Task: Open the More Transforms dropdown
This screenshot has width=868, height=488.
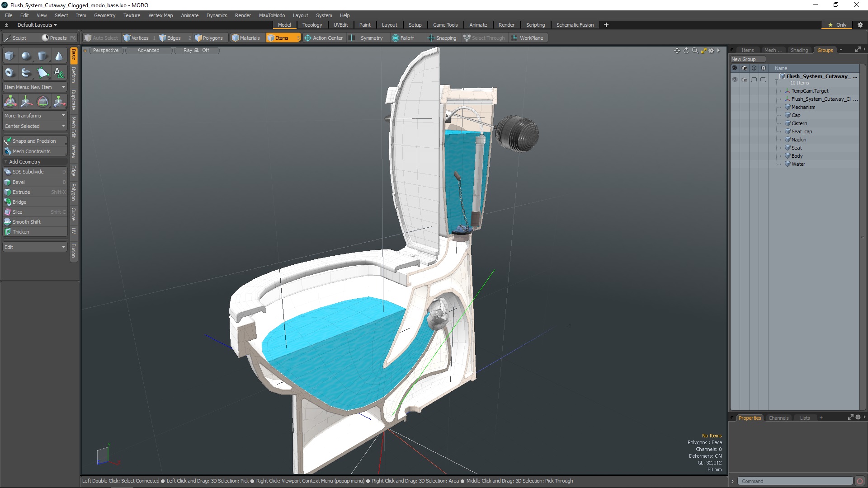Action: point(35,116)
